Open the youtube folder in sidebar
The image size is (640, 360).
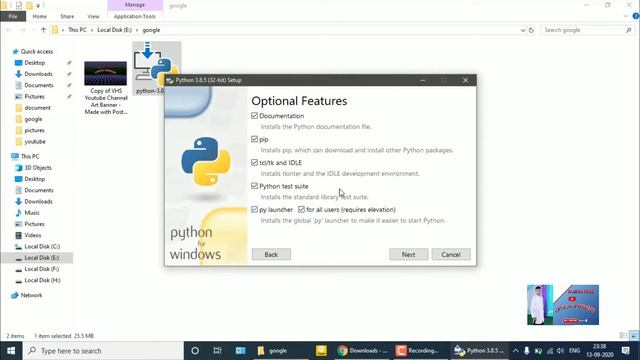pyautogui.click(x=35, y=142)
